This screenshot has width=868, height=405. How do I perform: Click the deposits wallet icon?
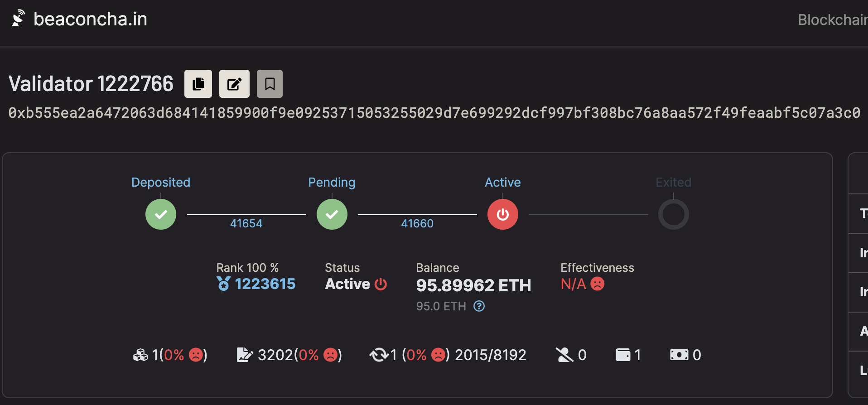click(x=623, y=355)
